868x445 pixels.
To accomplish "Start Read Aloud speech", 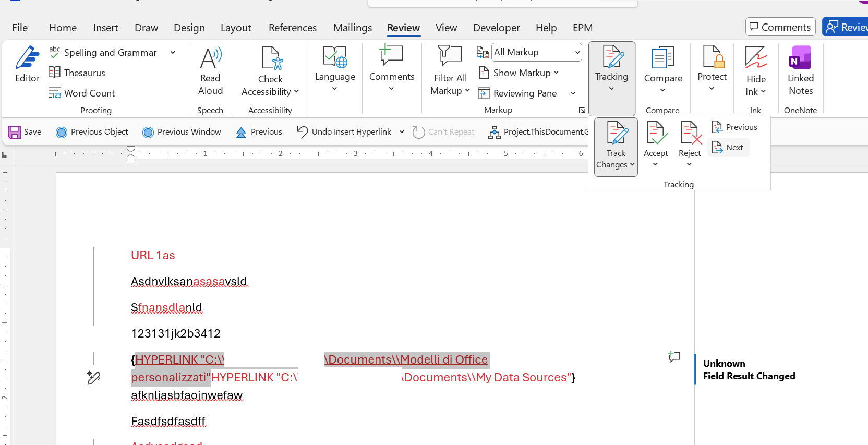I will pyautogui.click(x=210, y=72).
